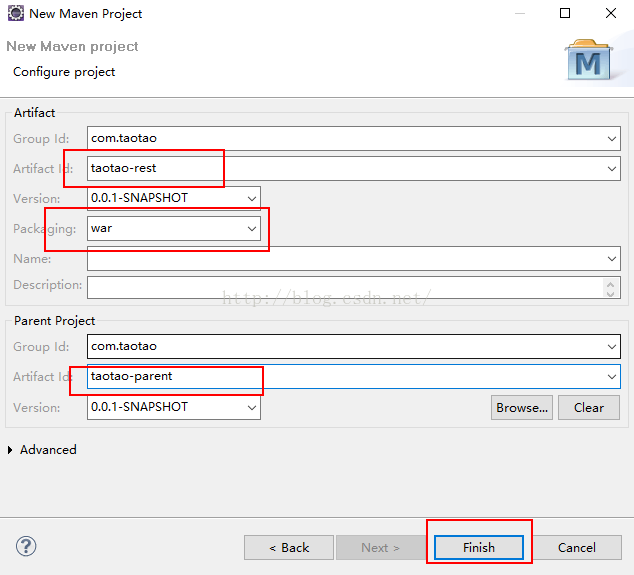The image size is (634, 575).
Task: Open the Parent Project Group Id dropdown arrow
Action: pos(612,347)
